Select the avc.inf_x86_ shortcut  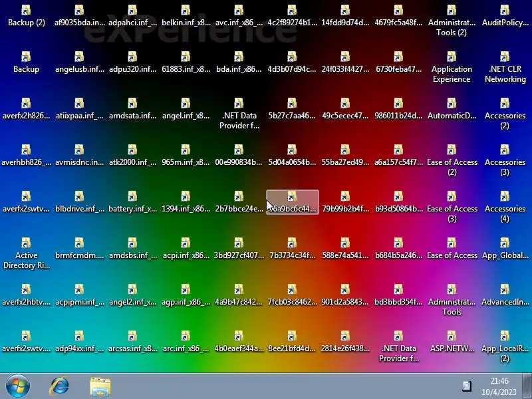pyautogui.click(x=239, y=15)
